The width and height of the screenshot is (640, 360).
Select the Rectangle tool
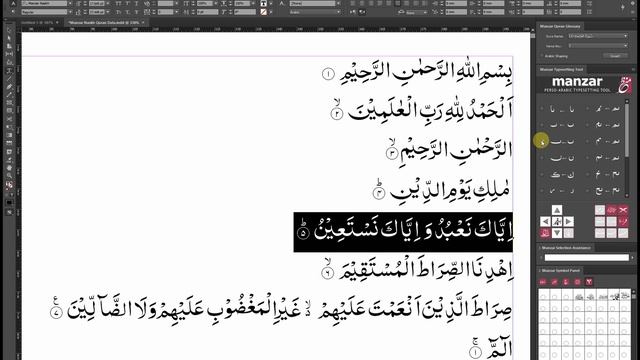(x=9, y=111)
